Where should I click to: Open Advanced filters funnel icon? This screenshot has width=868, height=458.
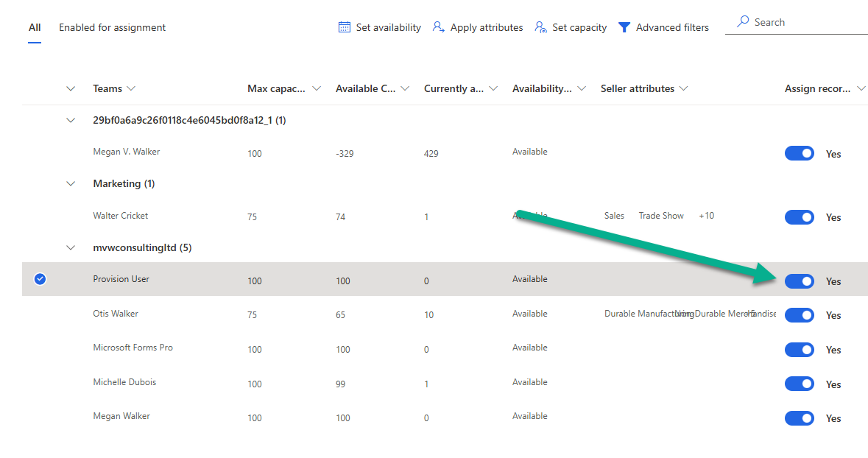click(624, 27)
